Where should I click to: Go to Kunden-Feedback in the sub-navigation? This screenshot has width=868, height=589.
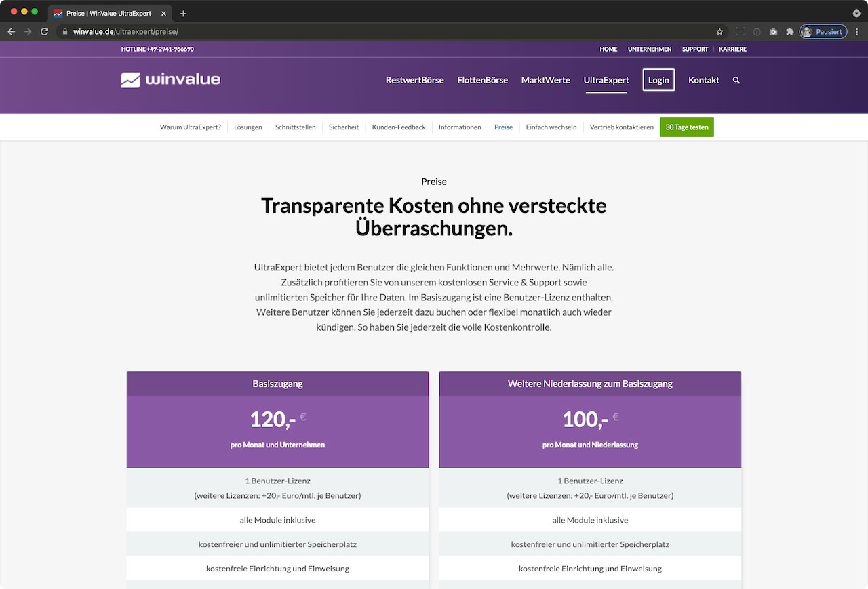coord(399,127)
